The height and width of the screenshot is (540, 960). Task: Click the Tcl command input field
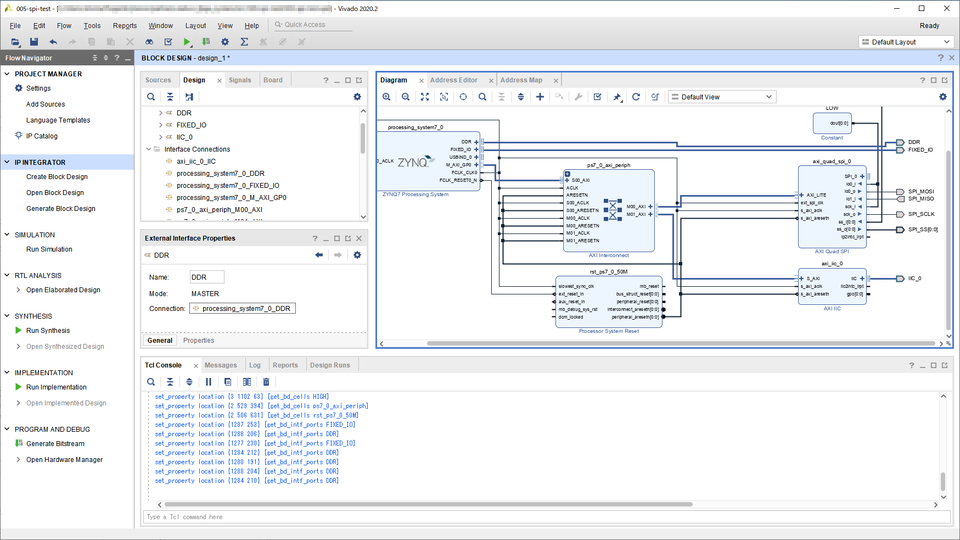click(x=540, y=517)
